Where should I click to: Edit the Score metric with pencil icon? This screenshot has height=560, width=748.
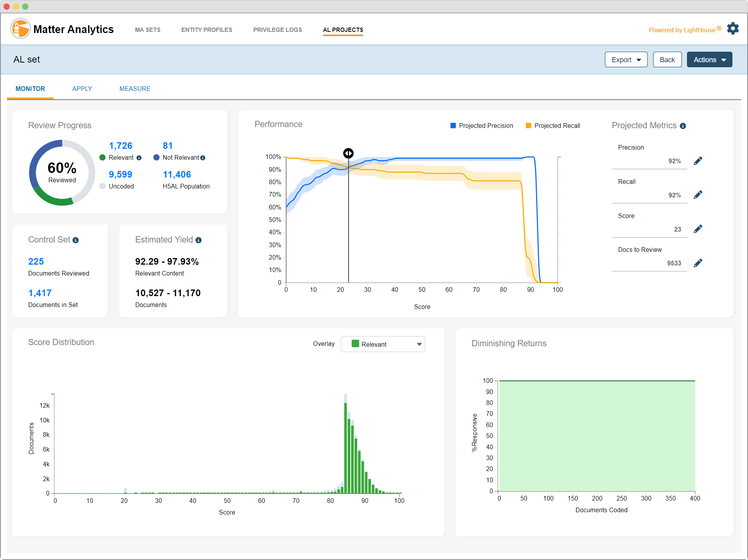point(698,229)
